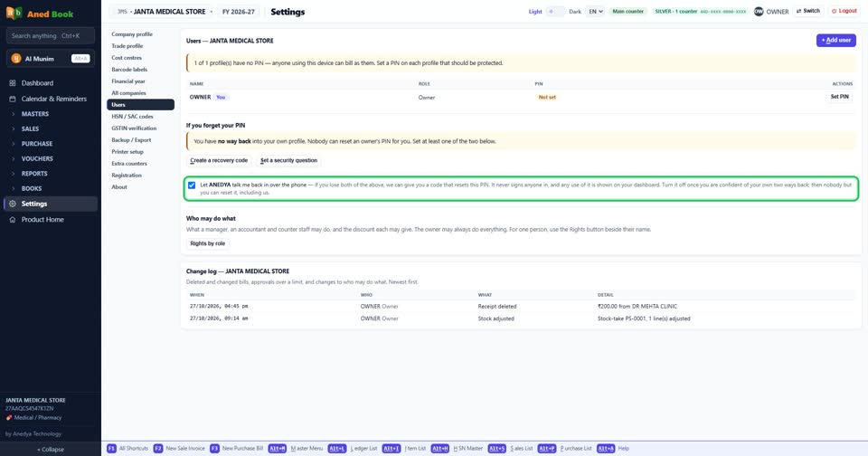Click the + Add user button

click(835, 41)
